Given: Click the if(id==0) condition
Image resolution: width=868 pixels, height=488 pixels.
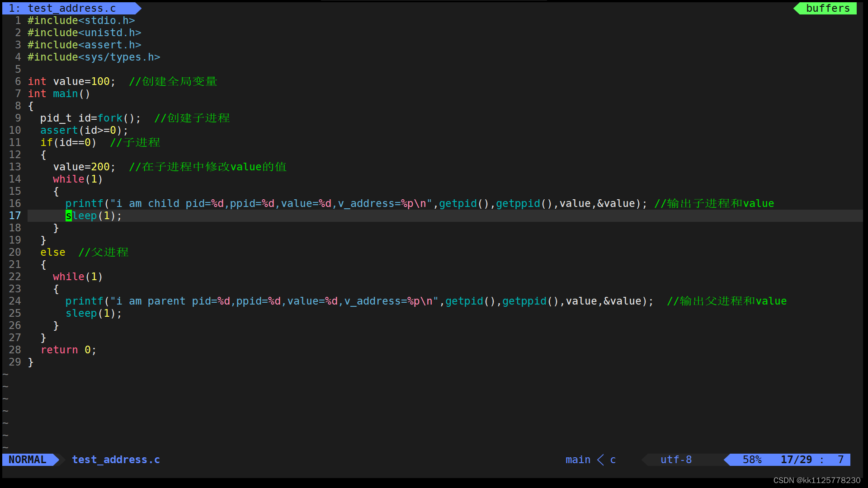Looking at the screenshot, I should pyautogui.click(x=69, y=142).
